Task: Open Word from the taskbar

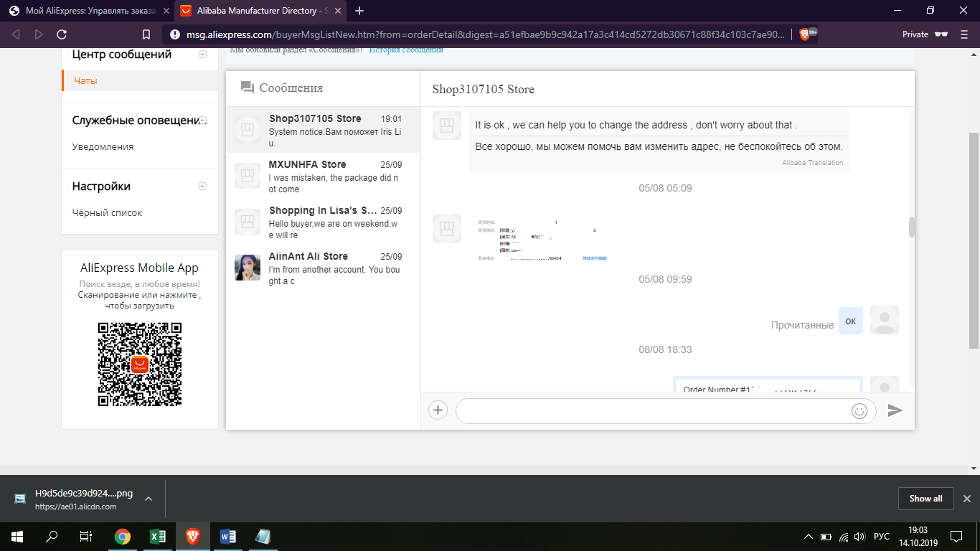Action: [228, 536]
